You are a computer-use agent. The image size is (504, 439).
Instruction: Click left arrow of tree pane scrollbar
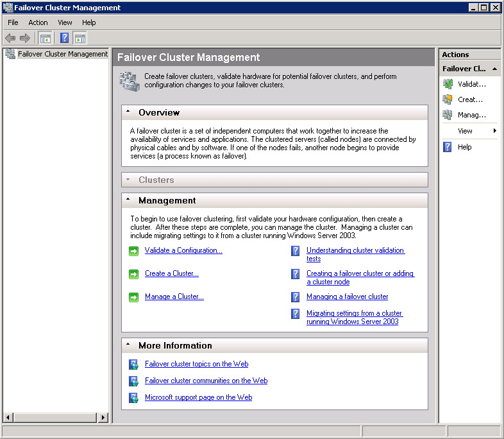[8, 418]
